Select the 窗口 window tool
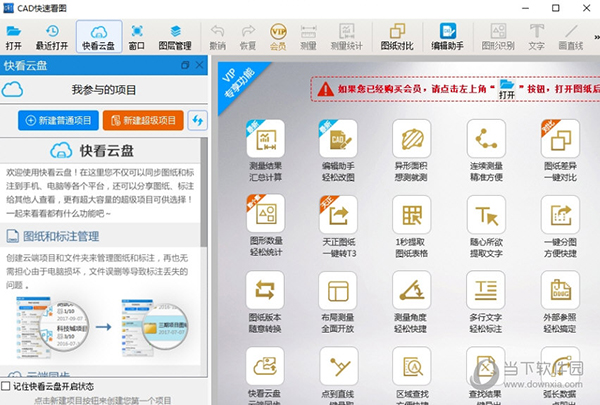This screenshot has width=600, height=405. 137,37
